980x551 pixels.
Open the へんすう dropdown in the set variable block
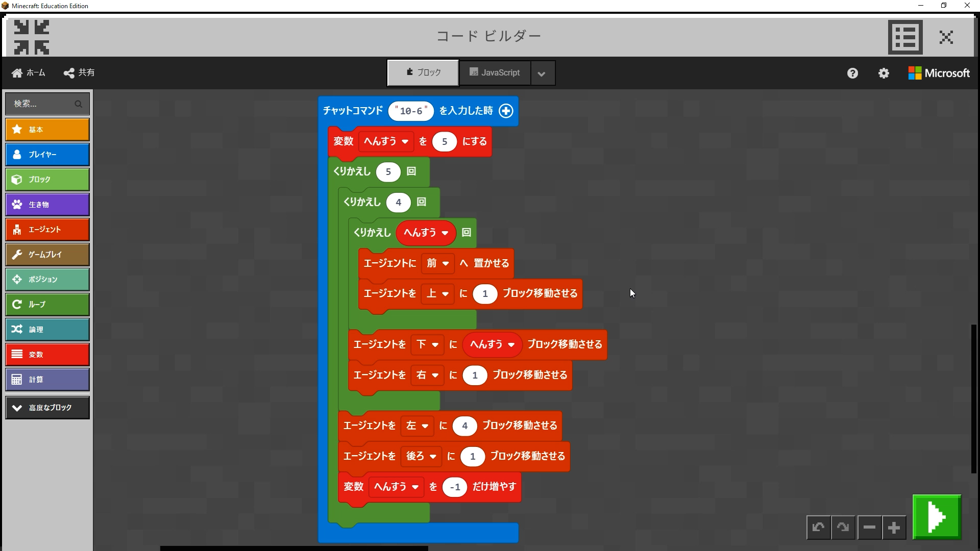[x=386, y=141]
